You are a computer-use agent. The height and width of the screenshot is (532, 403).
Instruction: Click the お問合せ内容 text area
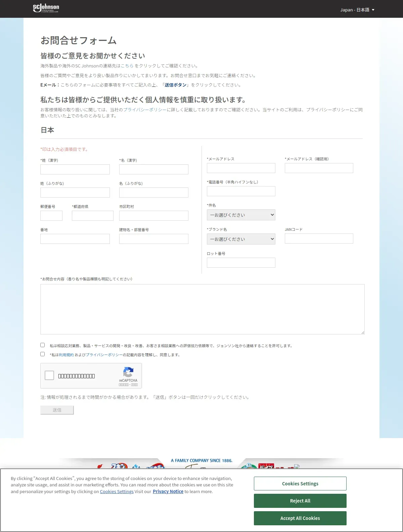[x=203, y=309]
